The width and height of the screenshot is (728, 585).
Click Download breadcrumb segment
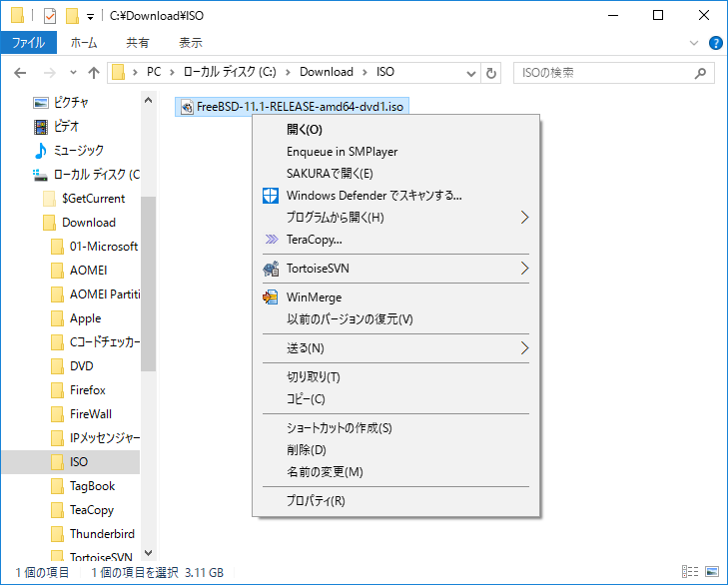click(327, 72)
